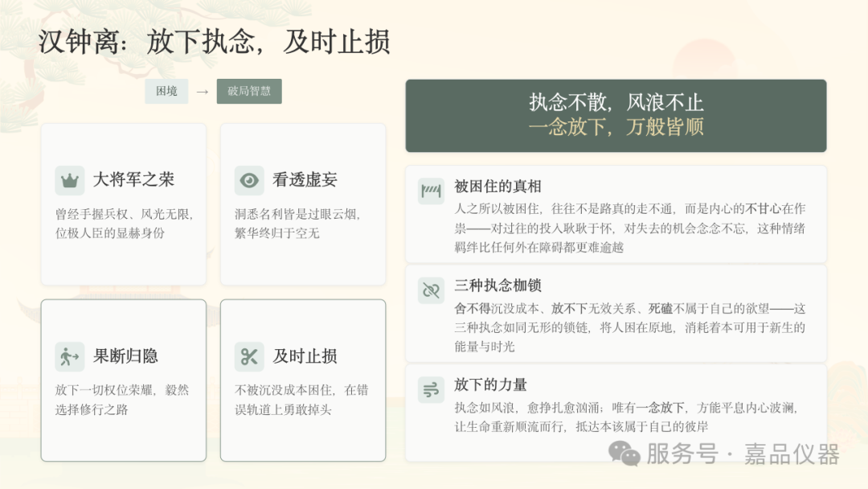Click the text 误轨道上勇敢掉头
The height and width of the screenshot is (489, 868).
[x=283, y=409]
